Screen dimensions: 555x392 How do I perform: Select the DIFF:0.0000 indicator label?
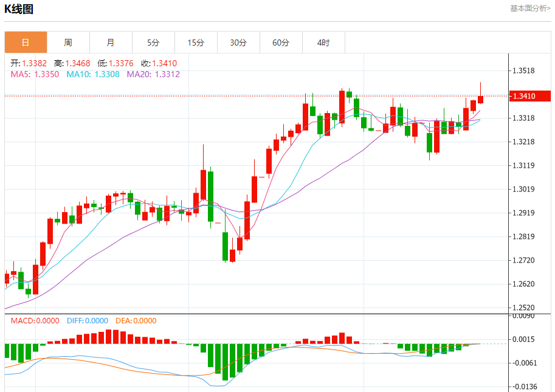pos(87,321)
